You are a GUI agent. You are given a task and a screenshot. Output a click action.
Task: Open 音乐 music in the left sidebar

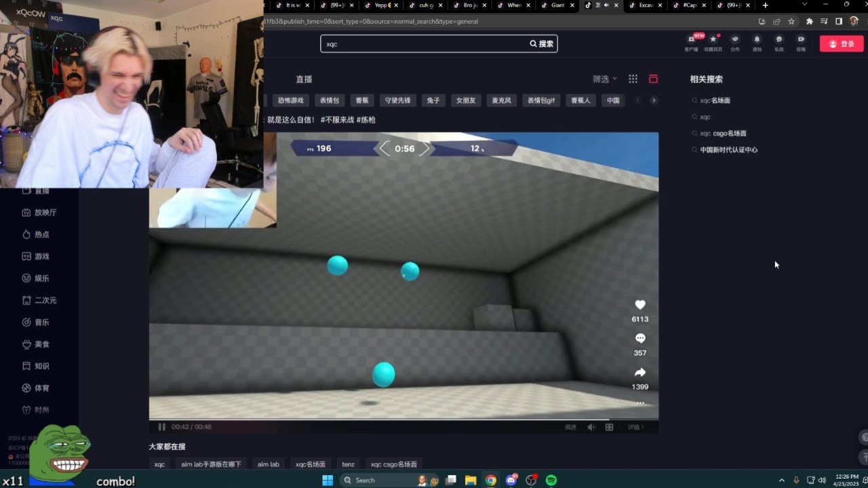pyautogui.click(x=35, y=322)
